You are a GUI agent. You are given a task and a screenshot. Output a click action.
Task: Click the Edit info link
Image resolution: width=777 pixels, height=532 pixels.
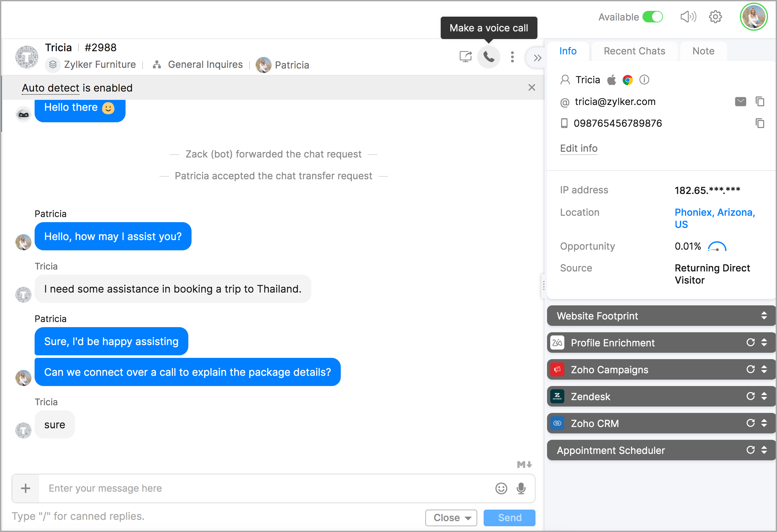coord(578,149)
